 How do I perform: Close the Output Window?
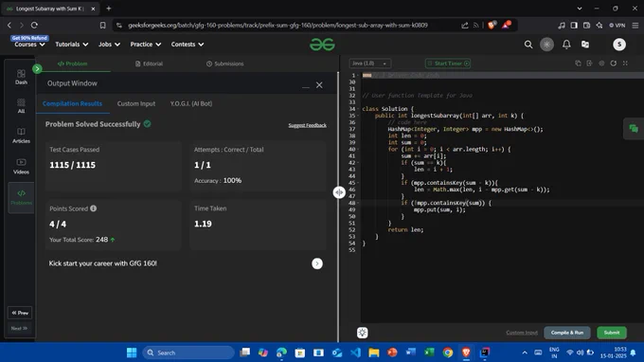tap(319, 85)
